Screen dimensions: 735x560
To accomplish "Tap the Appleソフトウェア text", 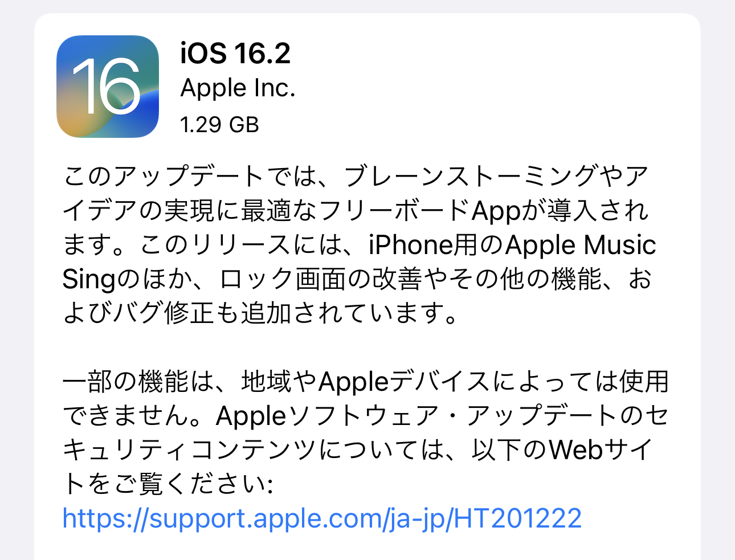I will pyautogui.click(x=328, y=416).
